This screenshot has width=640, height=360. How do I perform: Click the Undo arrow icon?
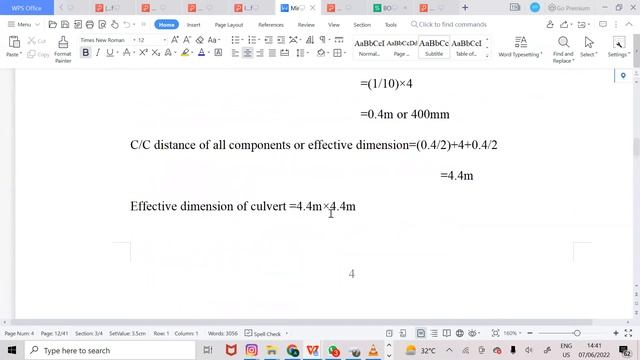tap(127, 24)
